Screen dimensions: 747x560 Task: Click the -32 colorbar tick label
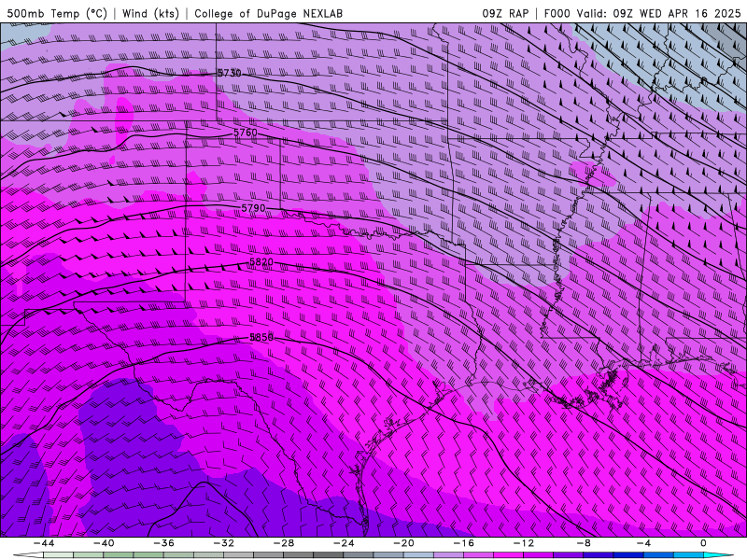[x=223, y=543]
